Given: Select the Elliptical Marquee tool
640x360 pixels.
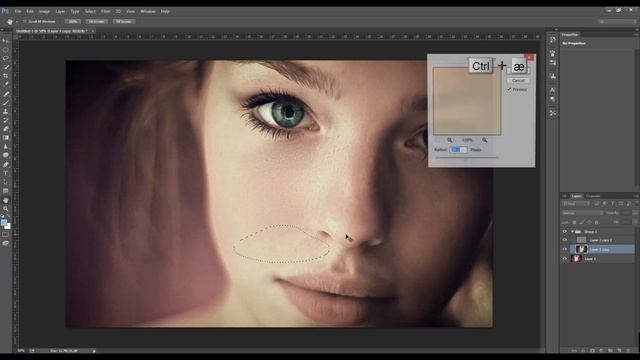Looking at the screenshot, I should click(x=6, y=50).
